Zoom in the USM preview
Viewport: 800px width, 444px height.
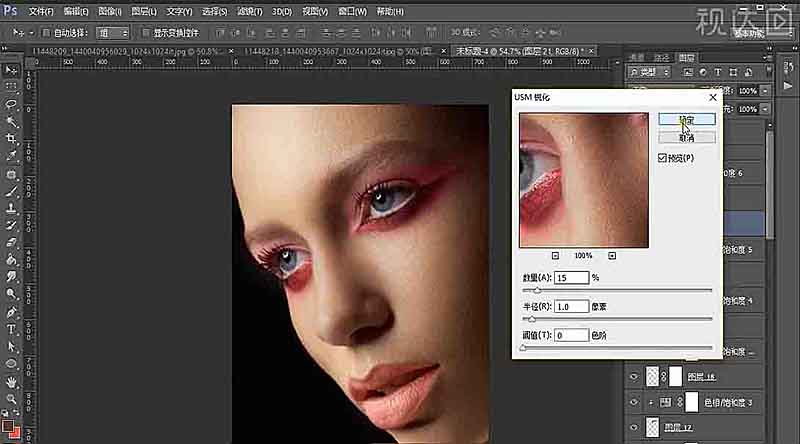click(x=612, y=256)
